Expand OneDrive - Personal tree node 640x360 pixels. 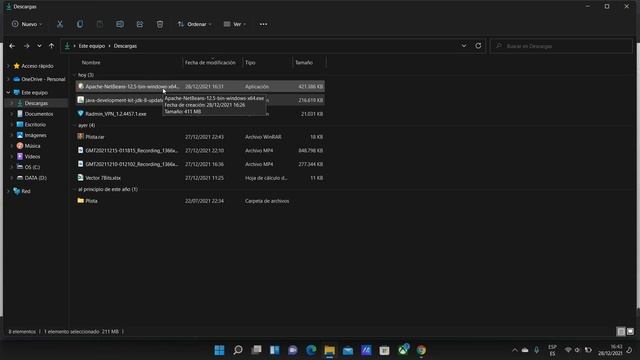click(9, 79)
